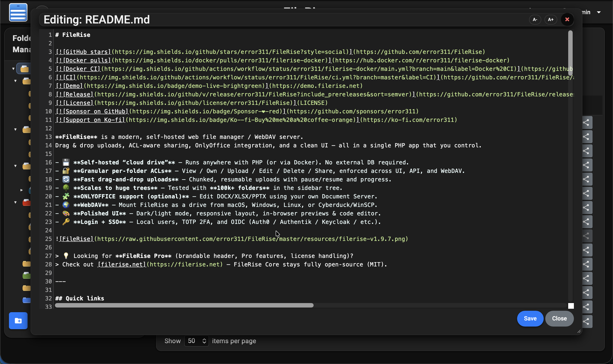This screenshot has height=364, width=613.
Task: Open the admin user menu arrow
Action: [x=599, y=12]
